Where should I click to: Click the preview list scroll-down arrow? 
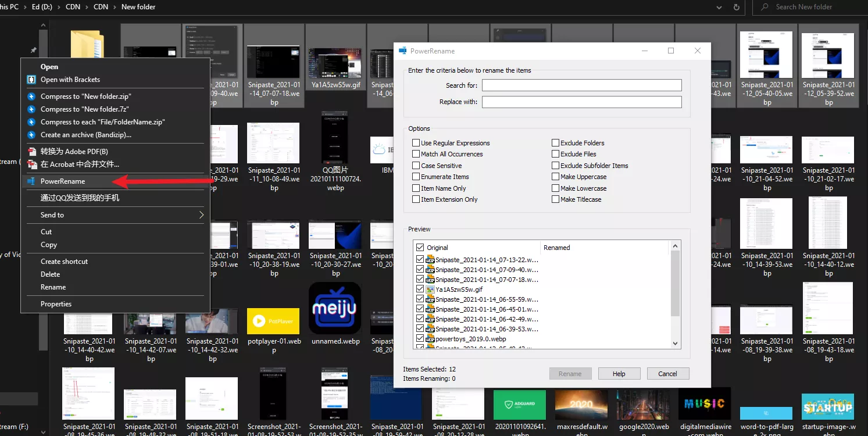tap(675, 344)
